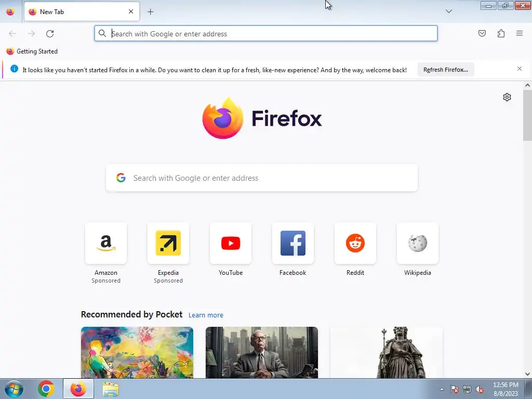Click the muted volume tray icon
Viewport: 532px width, 399px height.
tap(480, 390)
